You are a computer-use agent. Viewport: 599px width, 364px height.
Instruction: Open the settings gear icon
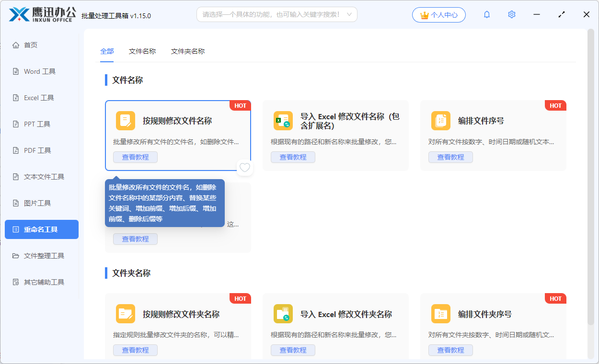click(x=511, y=14)
